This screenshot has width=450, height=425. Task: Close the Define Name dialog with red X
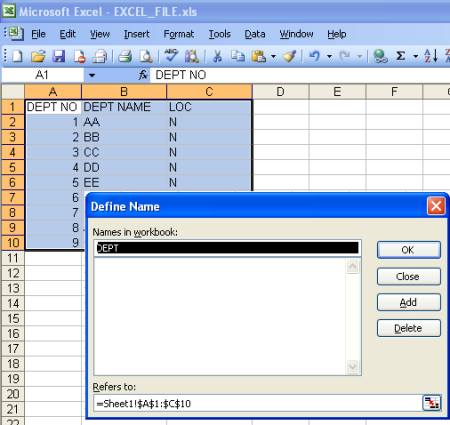436,206
